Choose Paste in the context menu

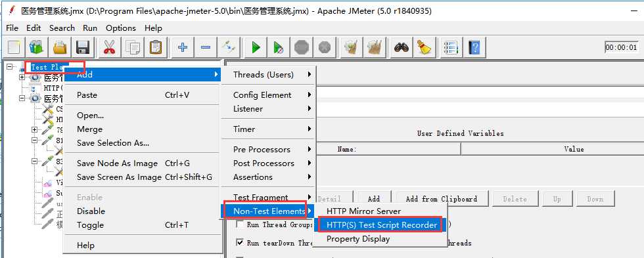tap(143, 95)
